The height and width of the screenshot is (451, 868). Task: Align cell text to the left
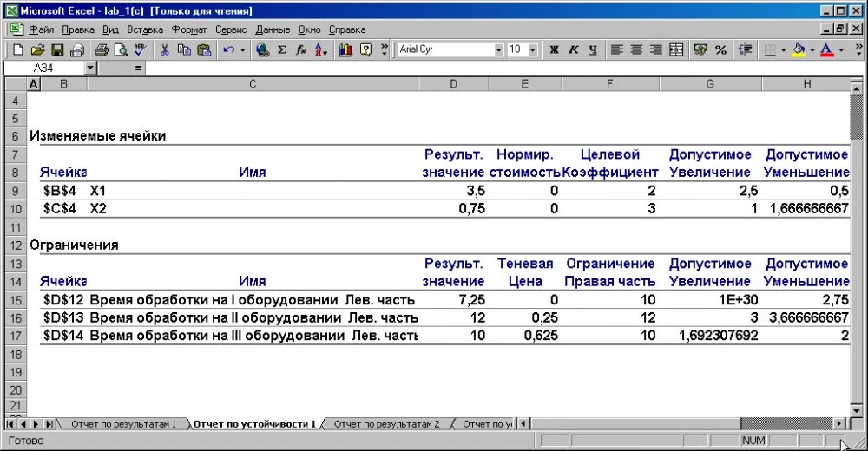pyautogui.click(x=616, y=49)
